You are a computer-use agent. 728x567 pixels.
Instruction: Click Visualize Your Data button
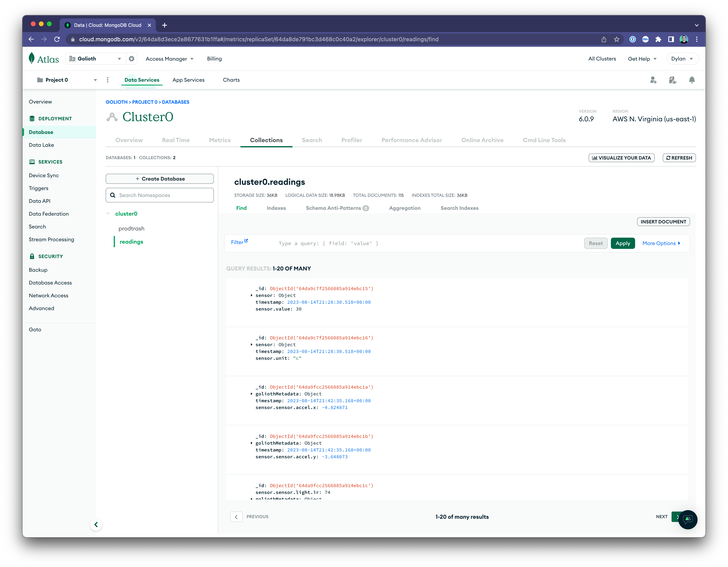pos(621,158)
